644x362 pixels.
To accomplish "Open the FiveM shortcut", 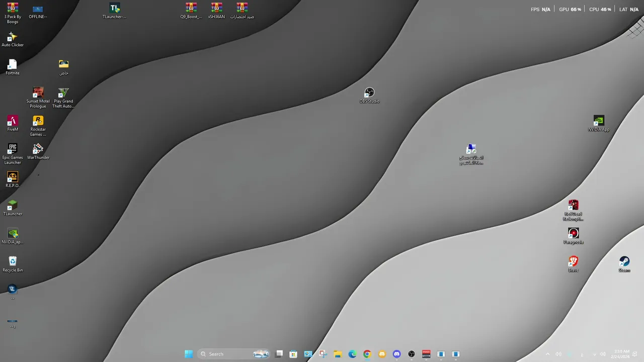I will pyautogui.click(x=13, y=124).
